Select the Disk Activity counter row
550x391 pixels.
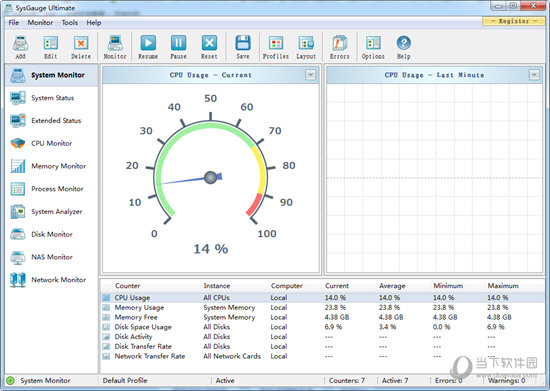(323, 337)
